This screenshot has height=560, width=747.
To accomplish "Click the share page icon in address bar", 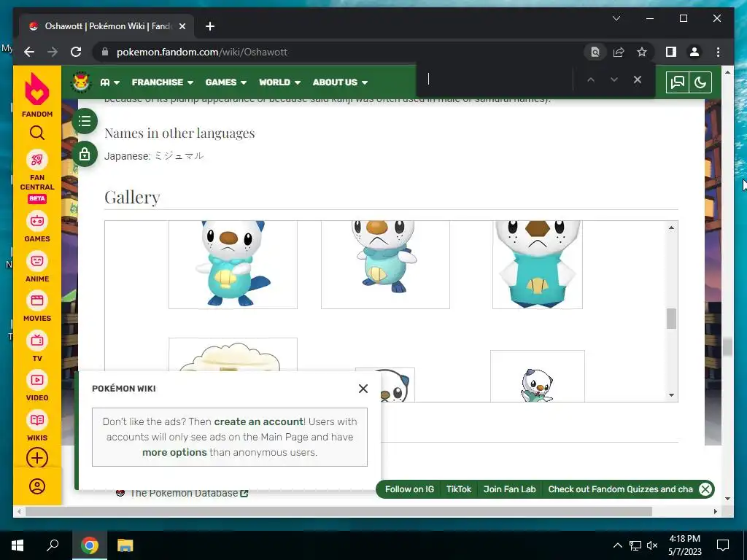I will point(619,52).
